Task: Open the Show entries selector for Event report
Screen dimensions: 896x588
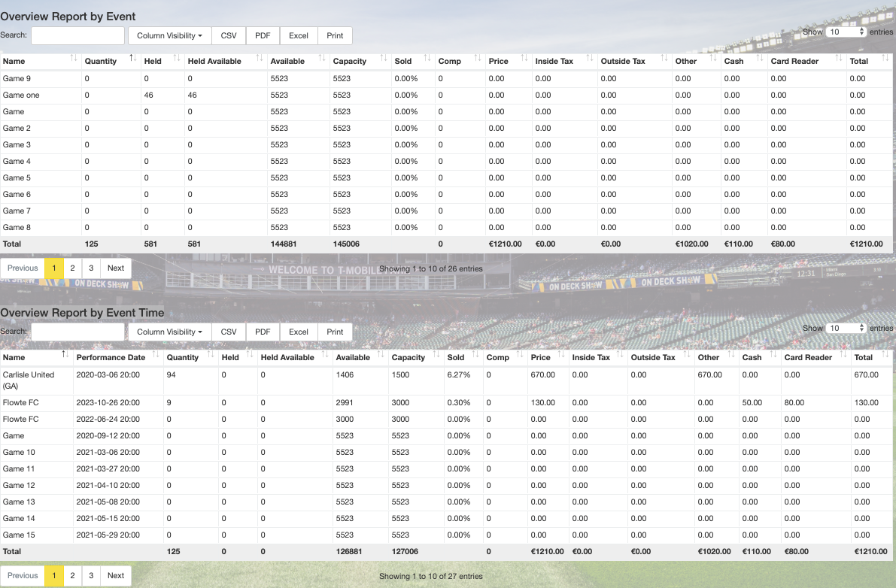Action: point(846,32)
